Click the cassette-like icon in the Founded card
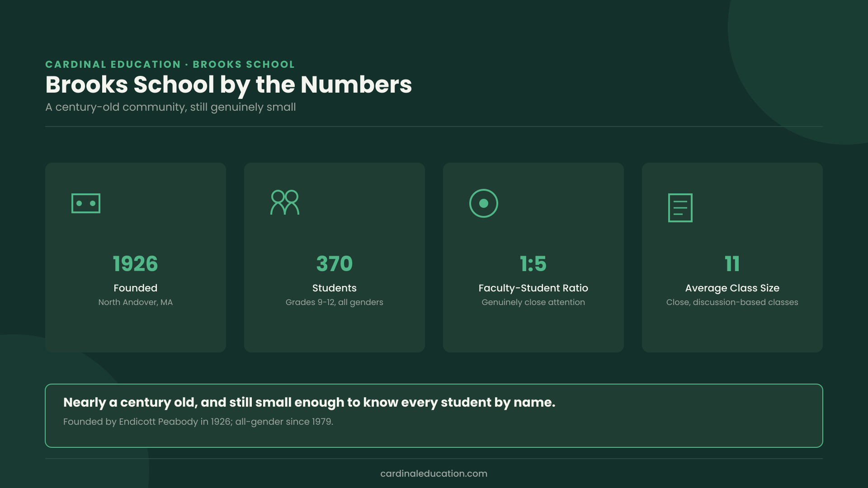 click(x=86, y=203)
